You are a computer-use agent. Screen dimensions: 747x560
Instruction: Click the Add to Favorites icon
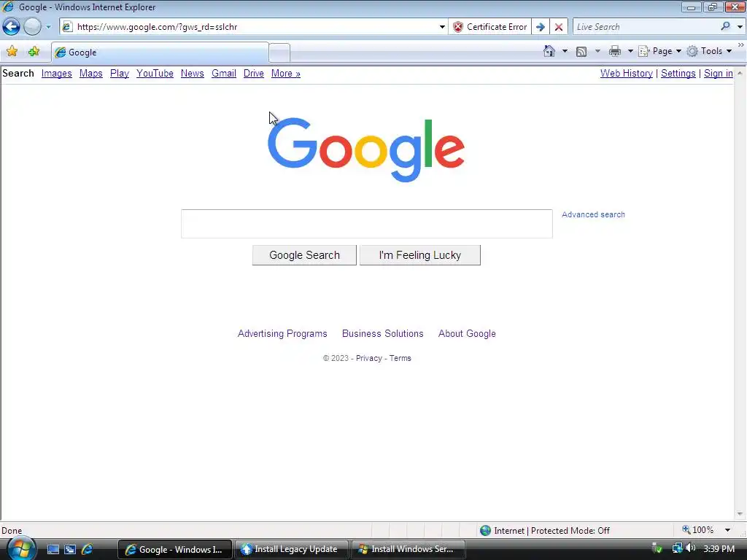pos(34,52)
